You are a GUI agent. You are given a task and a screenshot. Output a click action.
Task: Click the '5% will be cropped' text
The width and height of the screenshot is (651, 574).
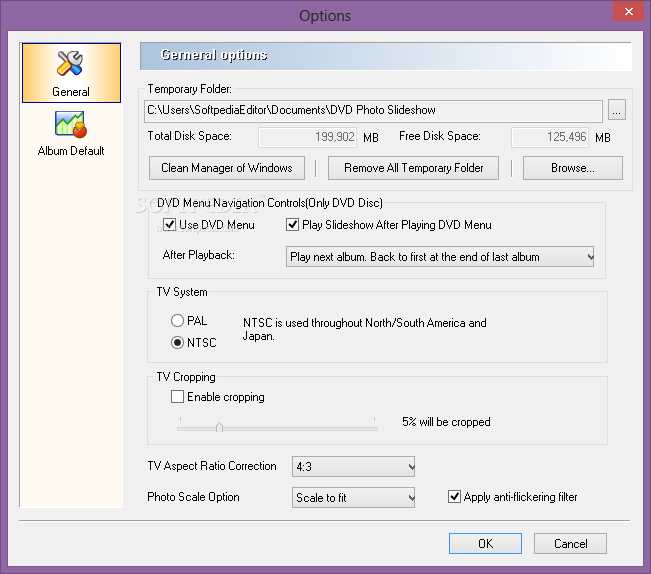click(446, 422)
